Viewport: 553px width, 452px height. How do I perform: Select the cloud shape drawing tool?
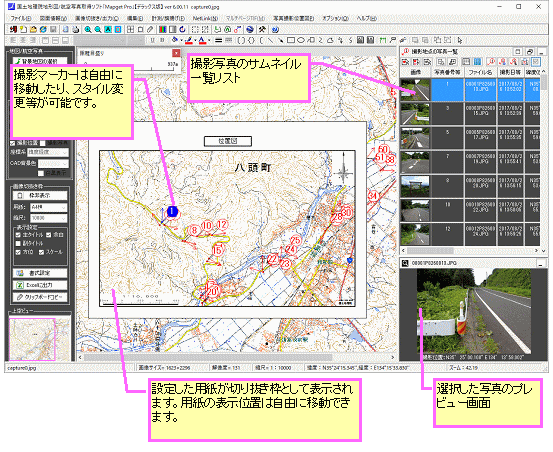(x=330, y=40)
